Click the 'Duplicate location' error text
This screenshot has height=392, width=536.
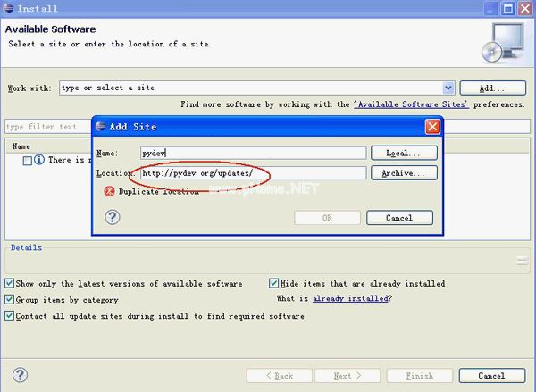point(159,191)
